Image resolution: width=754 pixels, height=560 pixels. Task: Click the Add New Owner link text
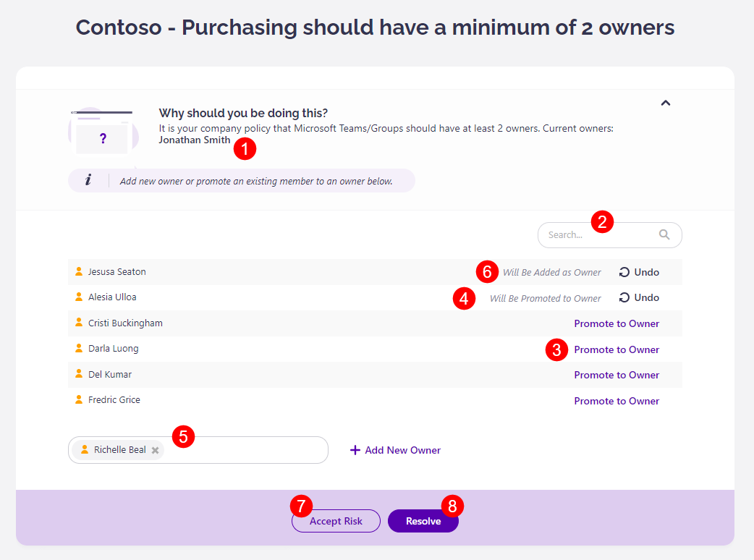[x=402, y=450]
